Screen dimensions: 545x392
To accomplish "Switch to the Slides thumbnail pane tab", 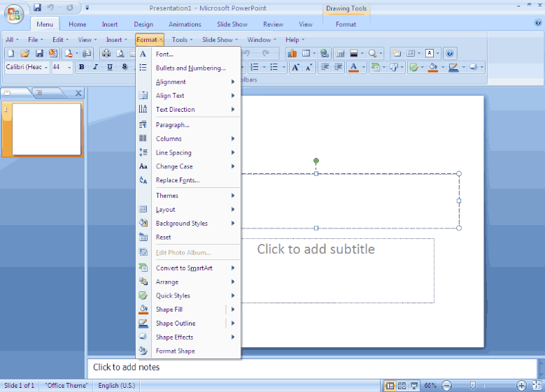I will coord(8,93).
